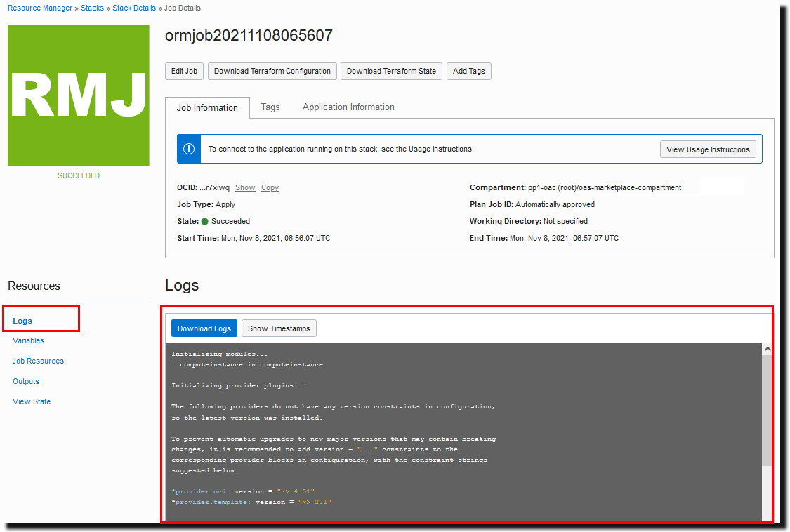Click the End Time value
This screenshot has width=790, height=532.
(565, 239)
